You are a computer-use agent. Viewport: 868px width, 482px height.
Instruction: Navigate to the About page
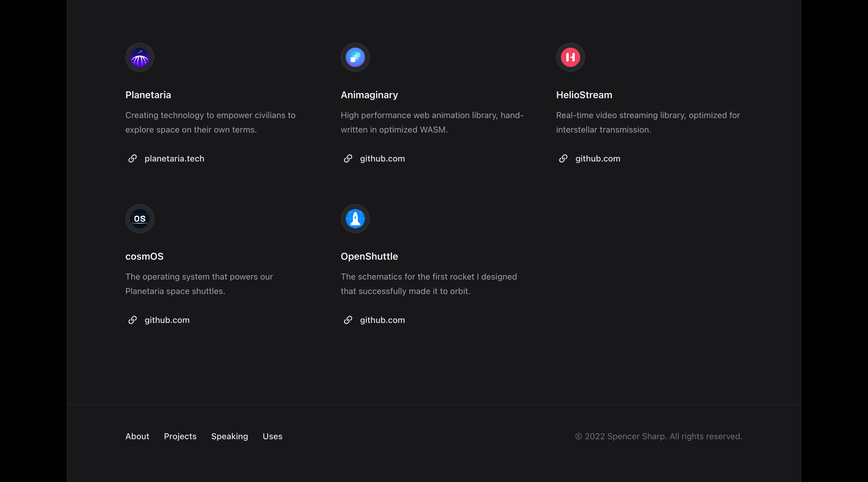pos(137,436)
